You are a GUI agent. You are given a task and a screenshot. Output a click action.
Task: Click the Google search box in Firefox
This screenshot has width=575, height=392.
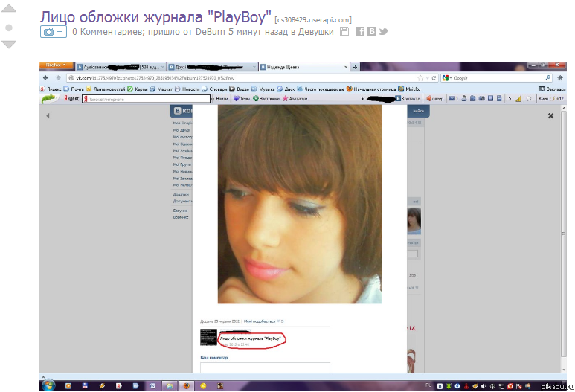click(498, 77)
